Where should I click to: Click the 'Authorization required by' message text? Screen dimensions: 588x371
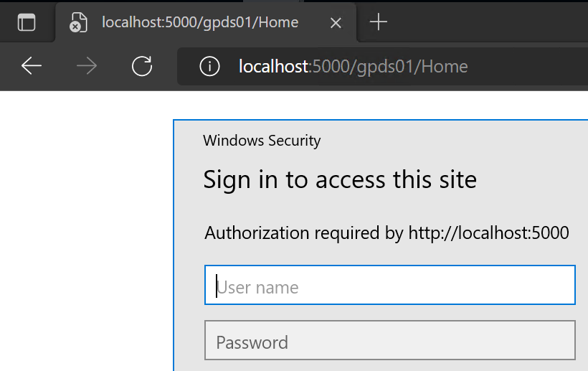[x=304, y=233]
